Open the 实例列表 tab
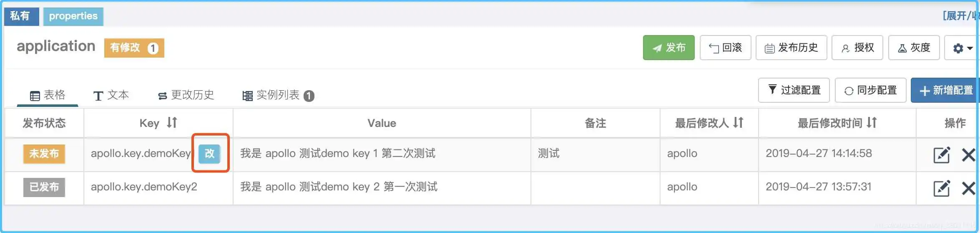980x233 pixels. (278, 95)
